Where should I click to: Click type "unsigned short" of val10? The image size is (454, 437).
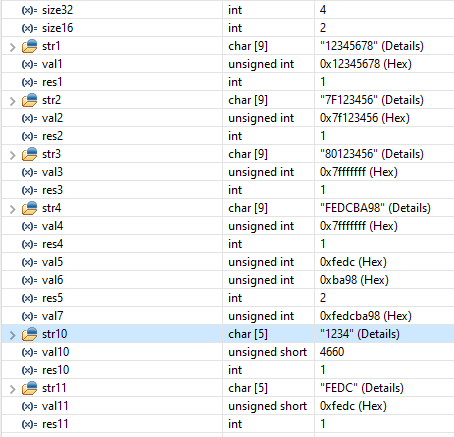[x=267, y=352]
